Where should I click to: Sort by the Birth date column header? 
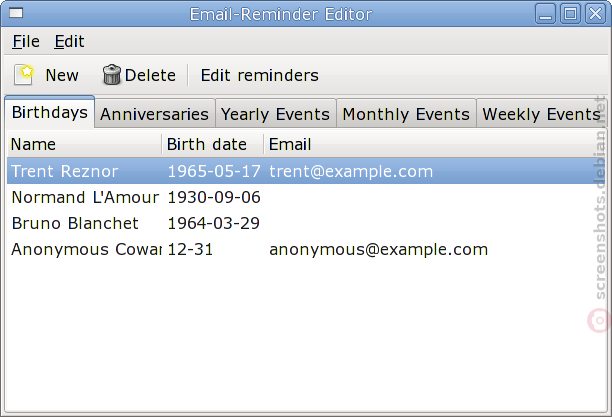click(x=212, y=144)
